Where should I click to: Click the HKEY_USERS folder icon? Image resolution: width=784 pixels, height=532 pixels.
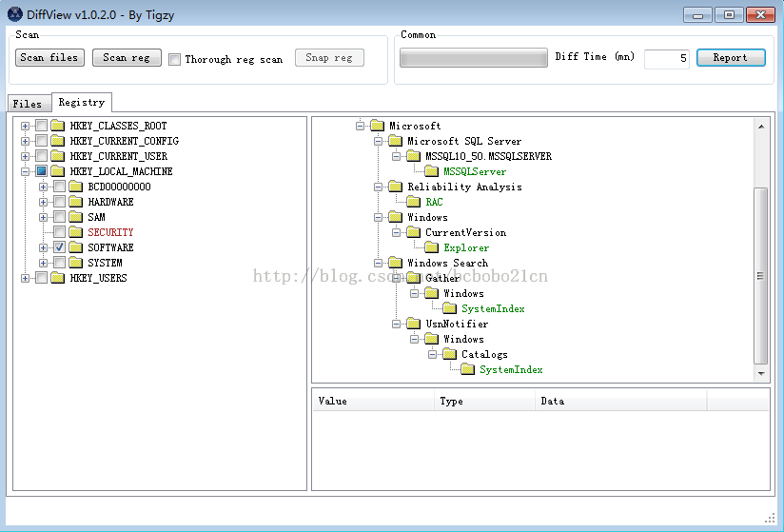57,278
